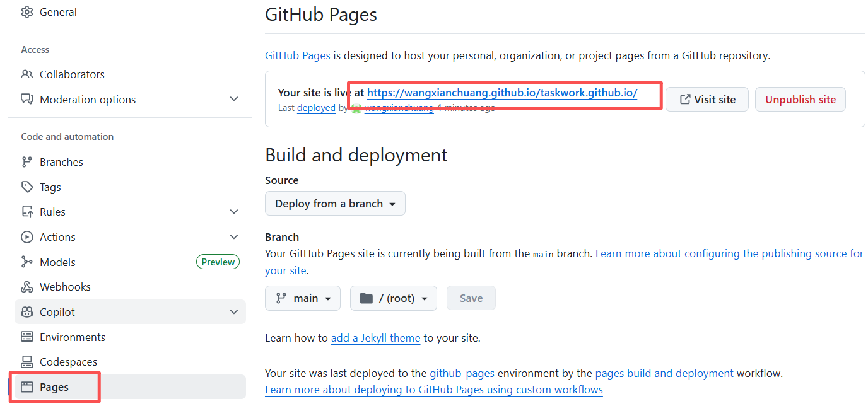Open Models settings item
This screenshot has width=868, height=406.
coord(130,262)
